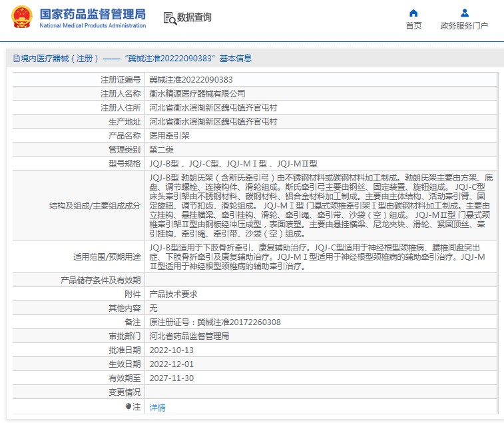Select the 生产地址 address value
The height and width of the screenshot is (423, 504).
(x=213, y=122)
